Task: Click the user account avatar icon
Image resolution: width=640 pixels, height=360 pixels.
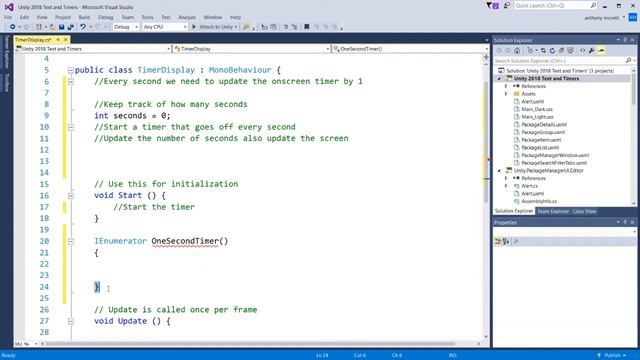Action: click(633, 18)
